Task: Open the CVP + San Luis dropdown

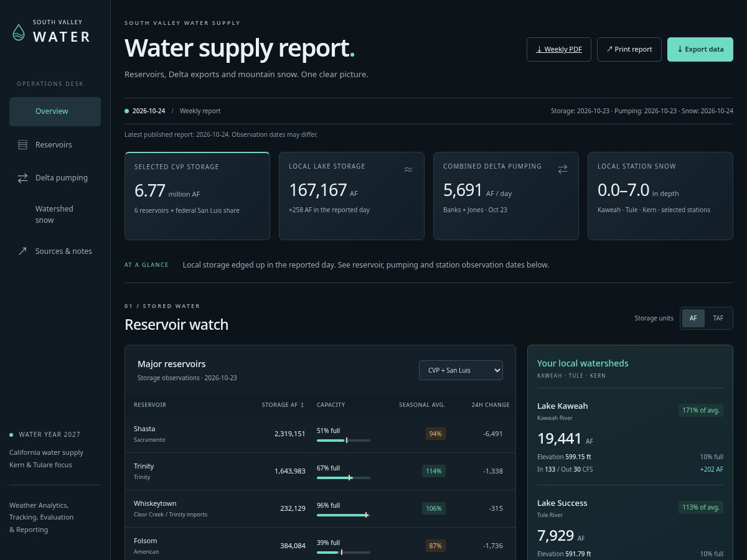Action: [x=461, y=370]
